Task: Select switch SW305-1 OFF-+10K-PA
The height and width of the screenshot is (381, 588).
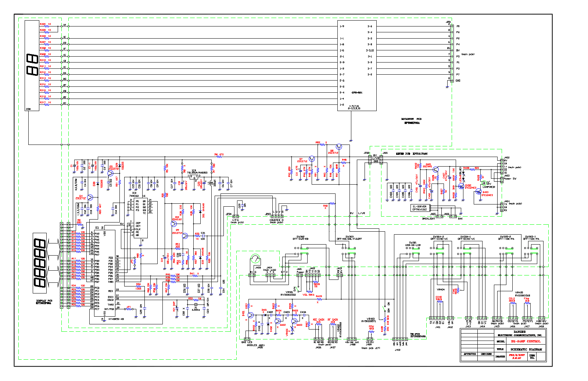Action: pos(531,251)
